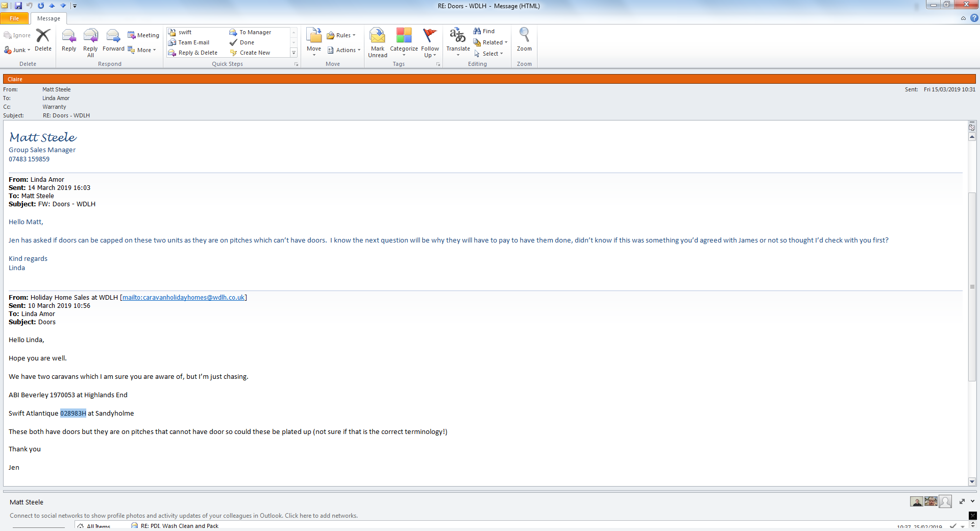Click sender name Matt Steele in From field
The height and width of the screenshot is (531, 980).
coord(57,89)
